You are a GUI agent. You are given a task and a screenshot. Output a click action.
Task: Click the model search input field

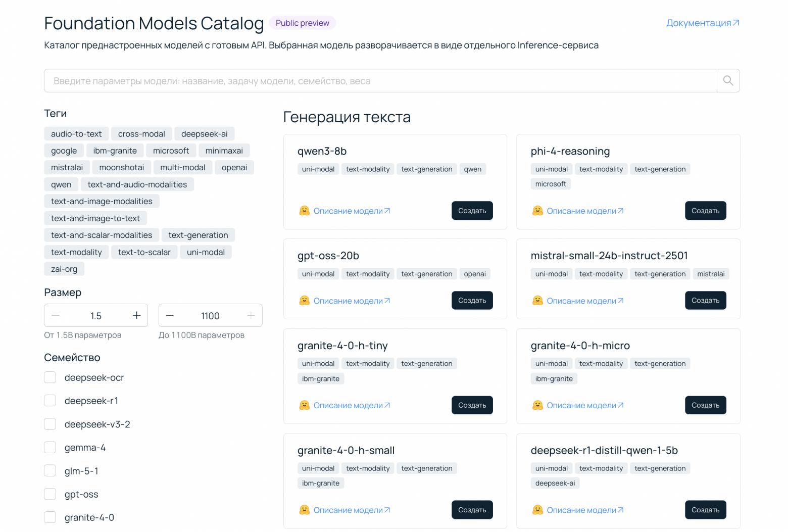(x=354, y=80)
